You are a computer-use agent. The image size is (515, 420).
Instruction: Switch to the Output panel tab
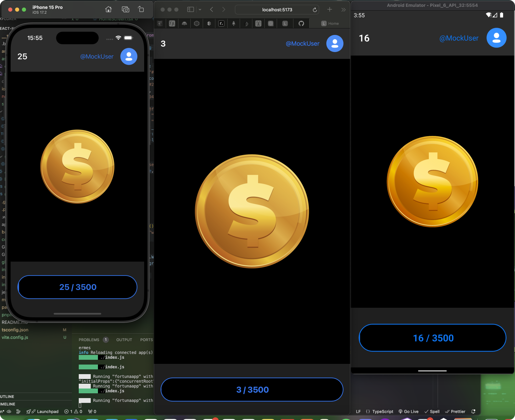click(124, 340)
